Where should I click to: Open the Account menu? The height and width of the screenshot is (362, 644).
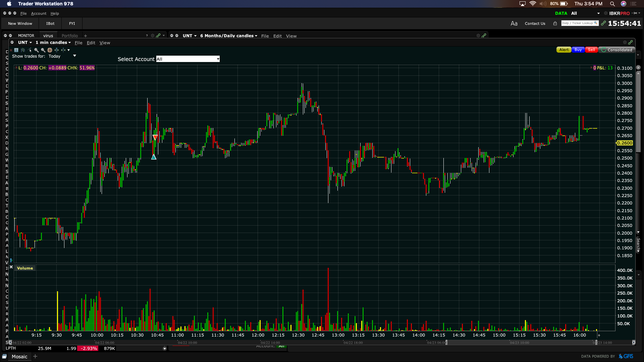(39, 13)
